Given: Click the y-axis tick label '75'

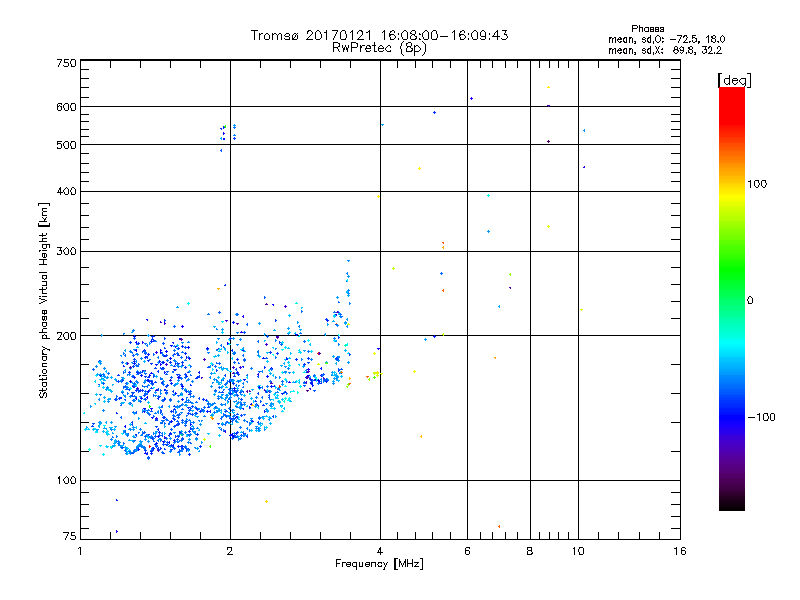Looking at the screenshot, I should 70,536.
